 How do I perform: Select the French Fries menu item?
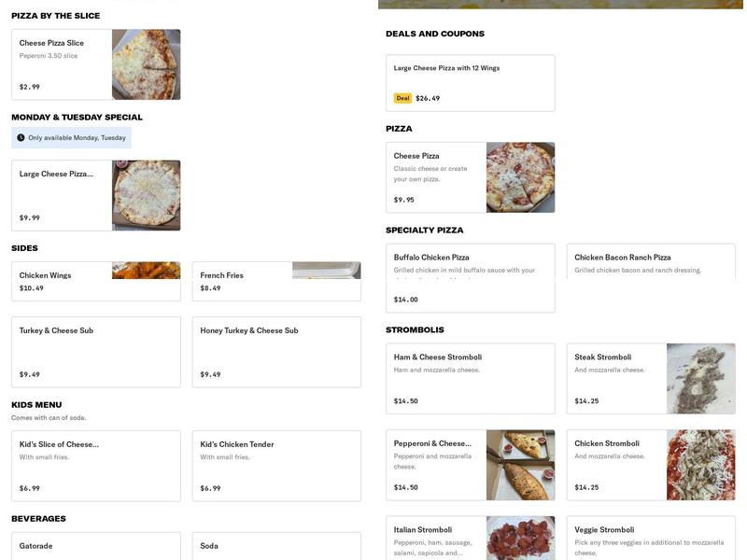(243, 280)
